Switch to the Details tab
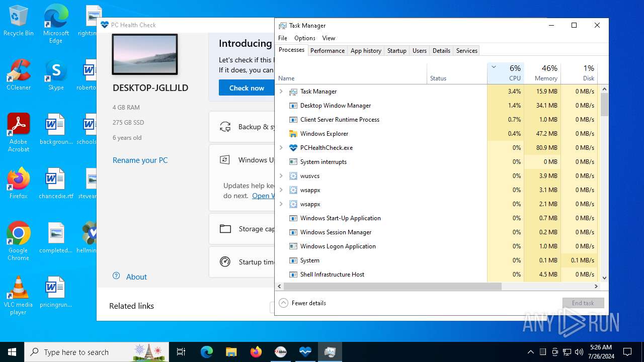 pyautogui.click(x=441, y=51)
